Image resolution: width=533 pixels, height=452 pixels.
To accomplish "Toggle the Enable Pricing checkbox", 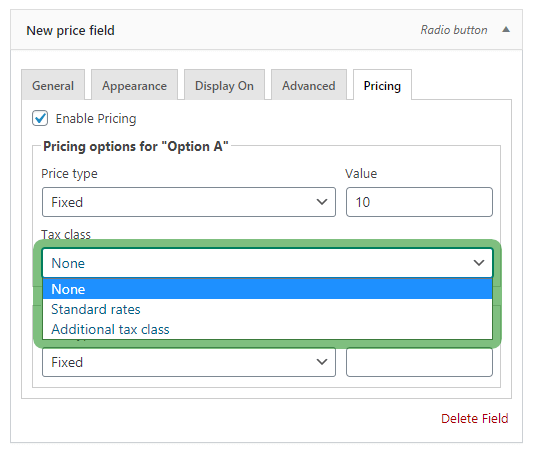I will (40, 118).
